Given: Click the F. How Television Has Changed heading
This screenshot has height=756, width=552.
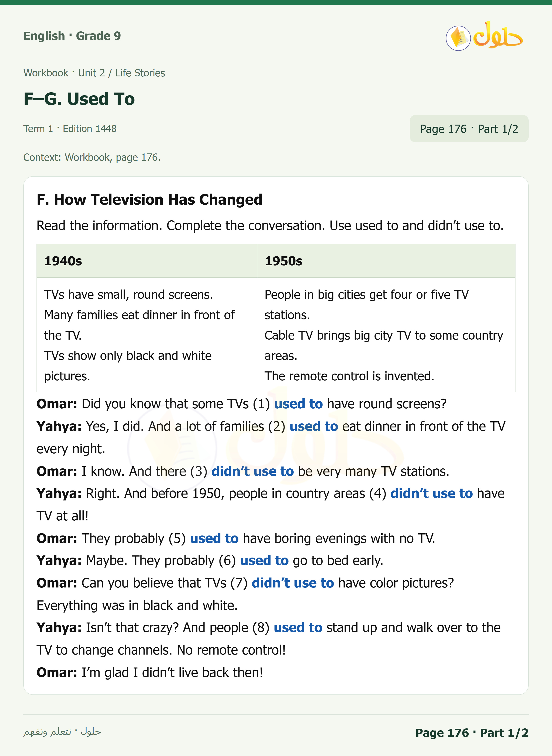Looking at the screenshot, I should pyautogui.click(x=149, y=200).
